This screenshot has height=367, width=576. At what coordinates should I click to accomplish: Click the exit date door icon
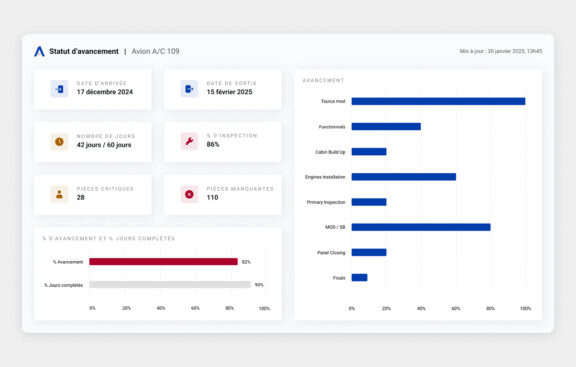(x=189, y=89)
